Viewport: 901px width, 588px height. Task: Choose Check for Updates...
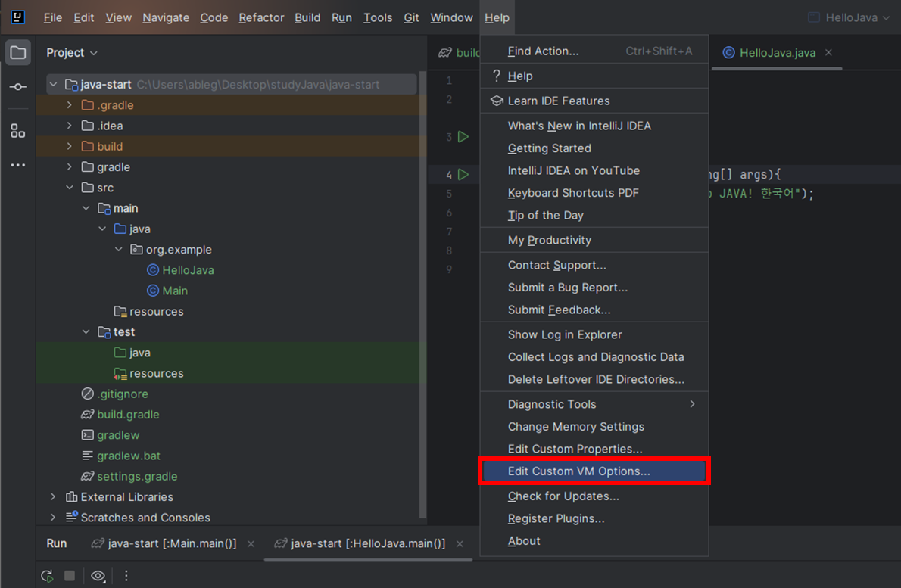click(594, 496)
